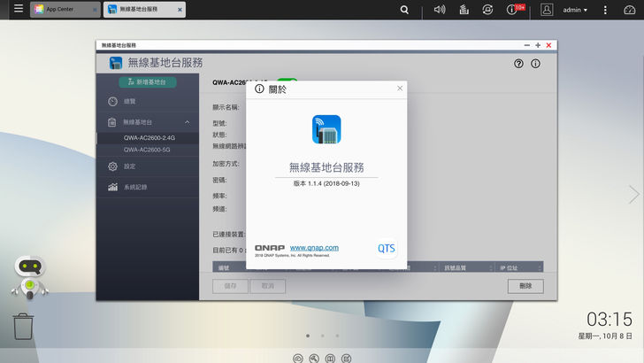The width and height of the screenshot is (644, 363).
Task: Collapse the 無線基地台 sidebar section
Action: tap(187, 122)
